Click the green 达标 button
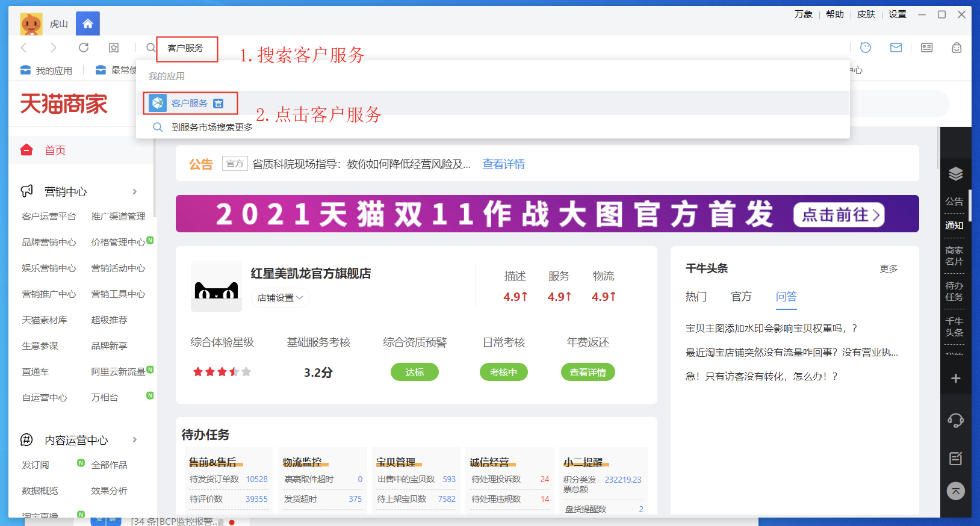980x526 pixels. click(415, 372)
